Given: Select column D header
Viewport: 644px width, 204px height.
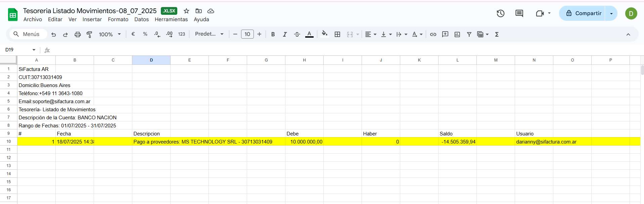Looking at the screenshot, I should coord(151,60).
